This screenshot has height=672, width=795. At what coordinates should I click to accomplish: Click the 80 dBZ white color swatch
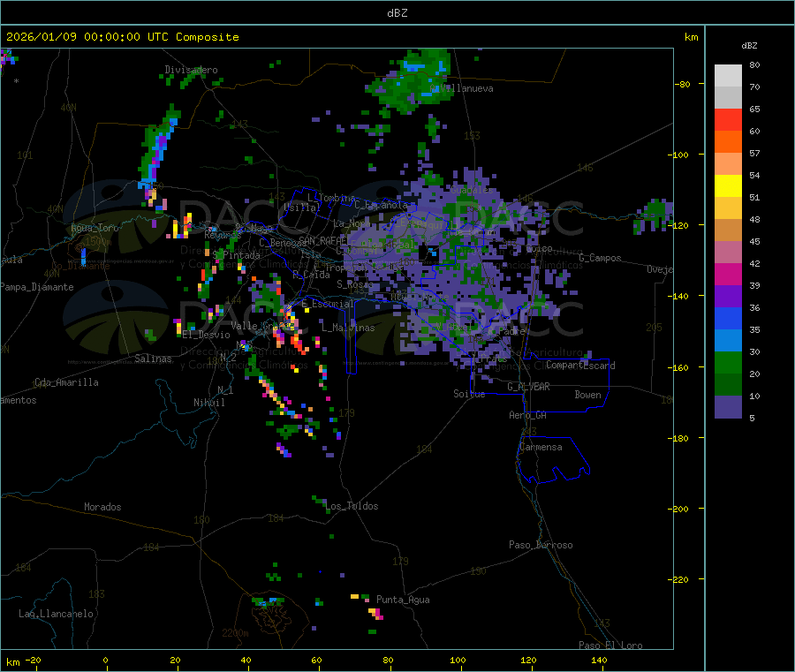tap(728, 76)
